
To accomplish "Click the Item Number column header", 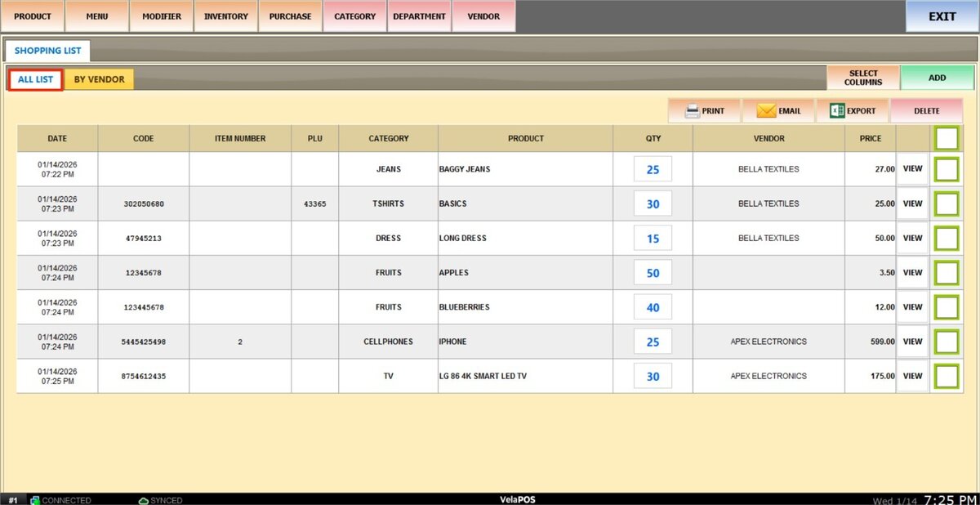I will pos(240,138).
